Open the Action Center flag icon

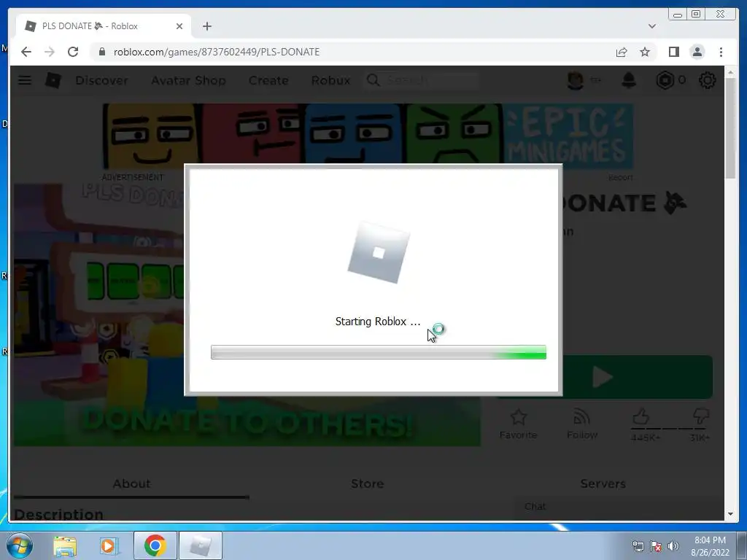point(656,546)
